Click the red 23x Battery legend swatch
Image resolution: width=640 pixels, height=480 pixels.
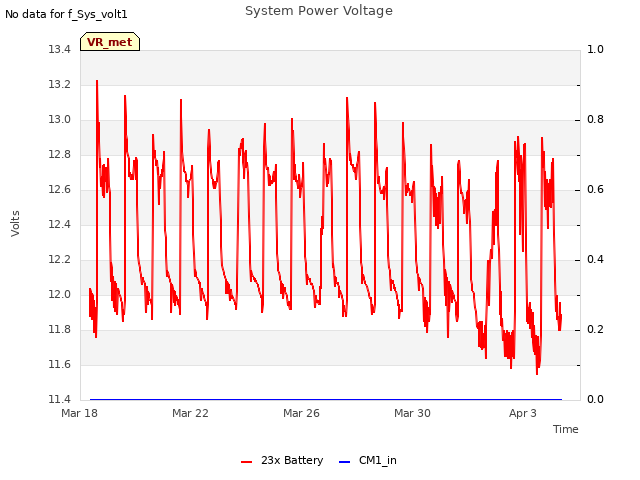click(x=247, y=462)
